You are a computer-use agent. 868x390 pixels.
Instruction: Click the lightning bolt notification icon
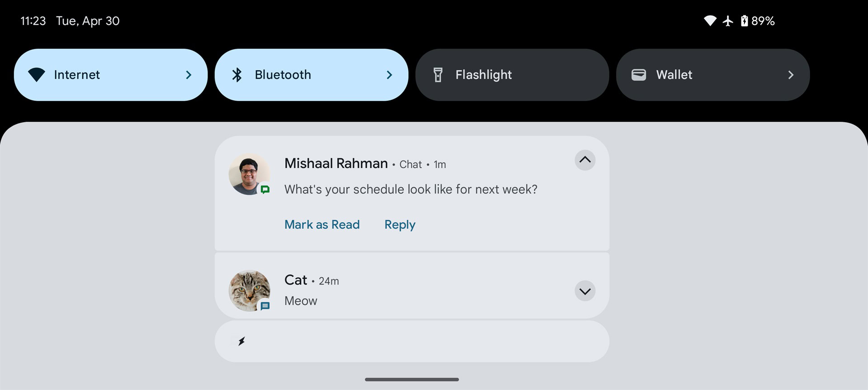[x=242, y=341]
